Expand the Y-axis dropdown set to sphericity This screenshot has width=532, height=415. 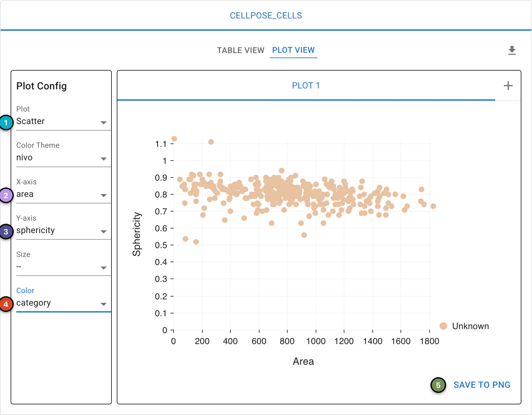pyautogui.click(x=64, y=230)
